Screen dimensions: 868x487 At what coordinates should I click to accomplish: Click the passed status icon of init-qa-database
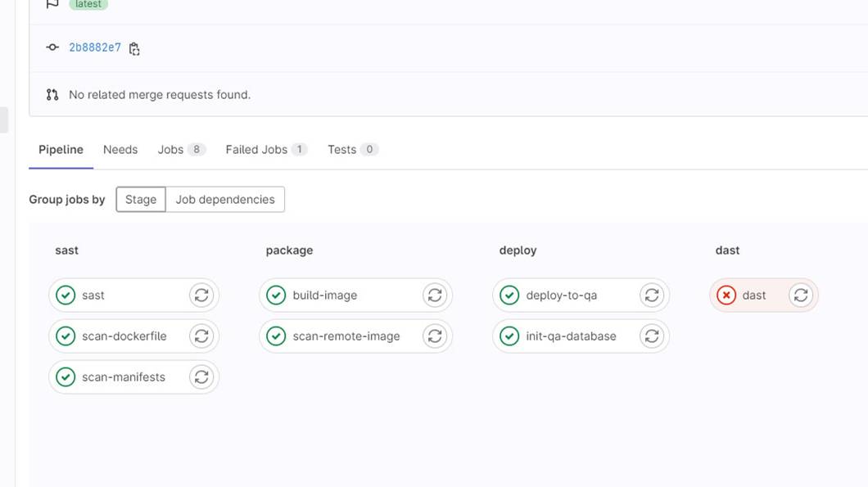[x=509, y=336]
